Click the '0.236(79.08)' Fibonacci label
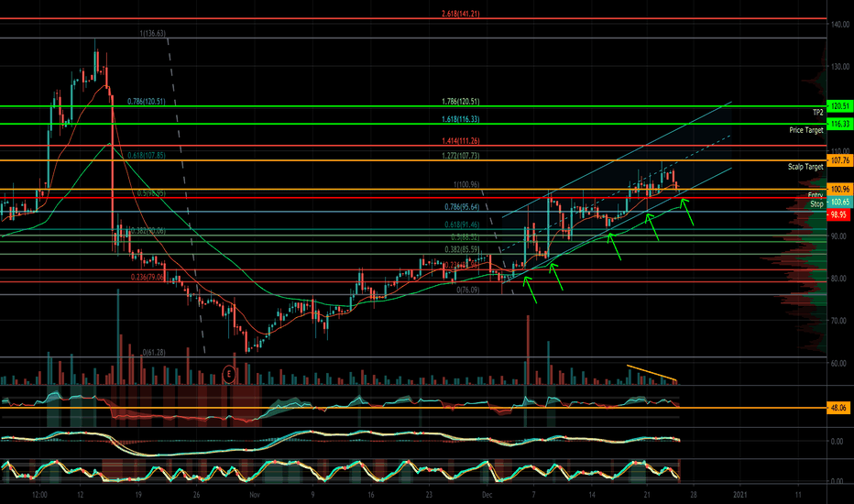Screen dimensions: 854x504 148,277
